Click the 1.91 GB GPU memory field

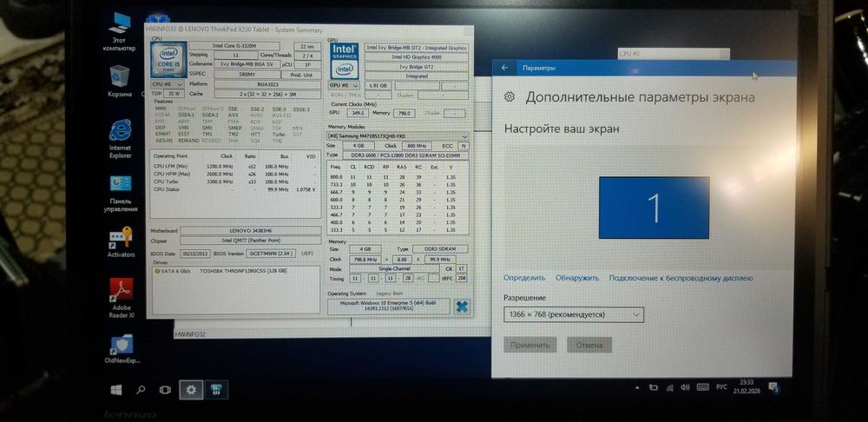(x=378, y=86)
